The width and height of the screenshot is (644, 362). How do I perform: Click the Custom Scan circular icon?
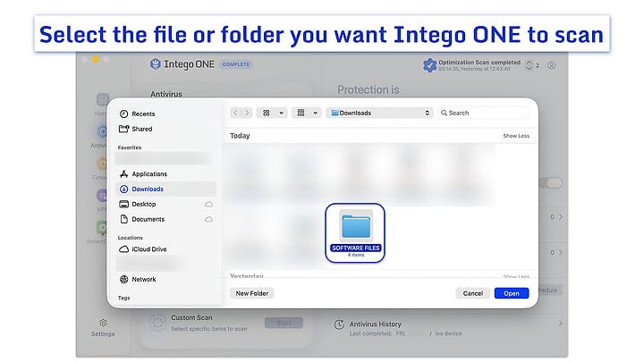coord(157,323)
